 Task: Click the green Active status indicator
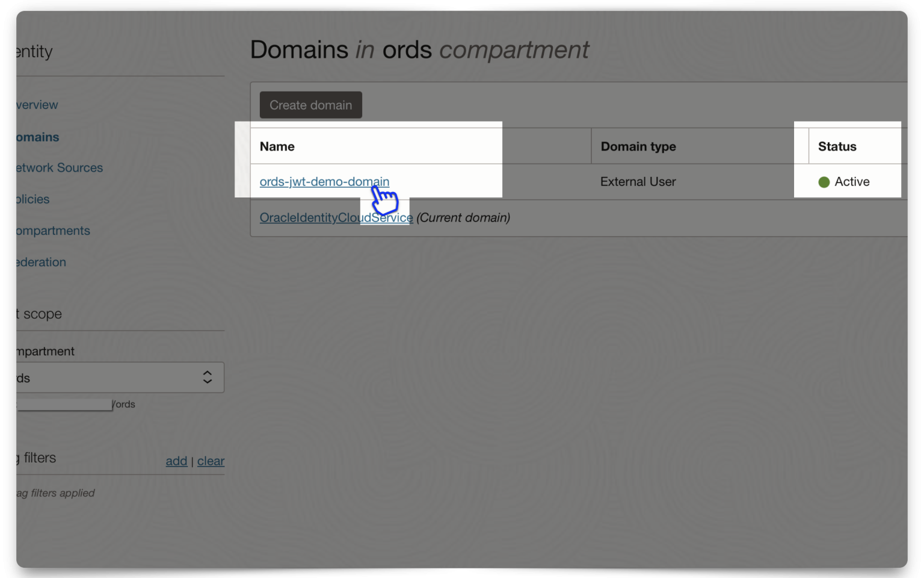coord(824,181)
